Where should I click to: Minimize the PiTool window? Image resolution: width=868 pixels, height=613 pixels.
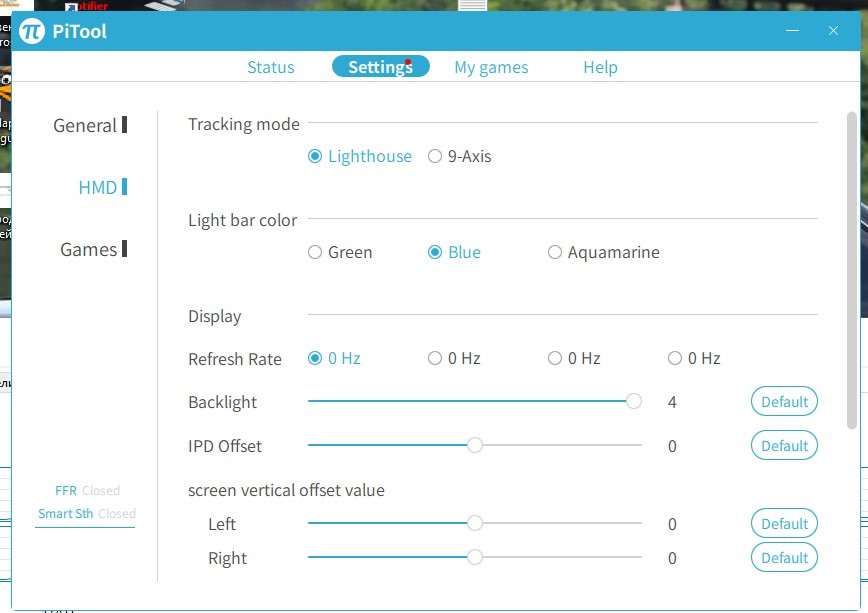793,31
